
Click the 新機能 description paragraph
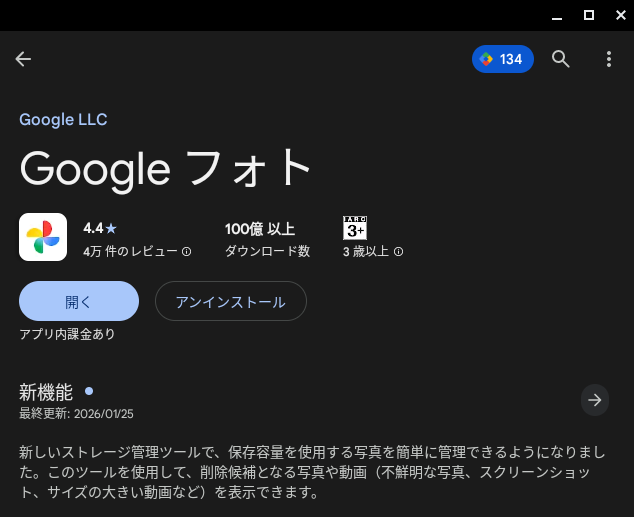click(310, 470)
